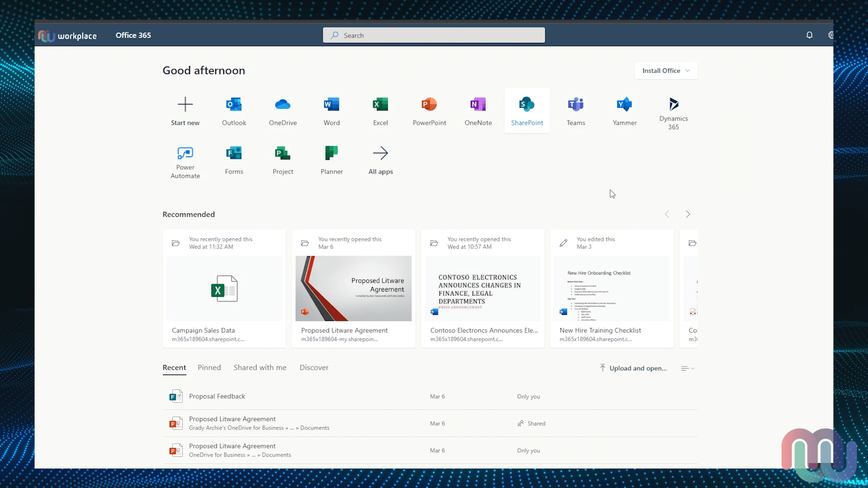The width and height of the screenshot is (868, 488).
Task: Open the Word app
Action: coord(331,111)
